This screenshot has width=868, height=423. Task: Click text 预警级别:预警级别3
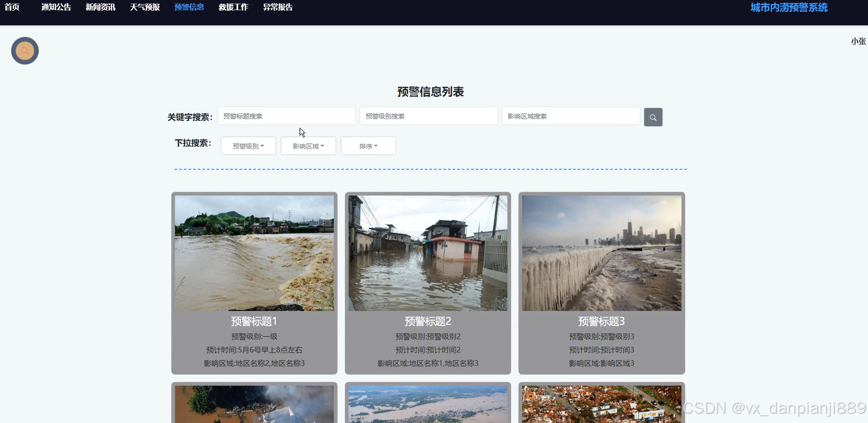[601, 337]
